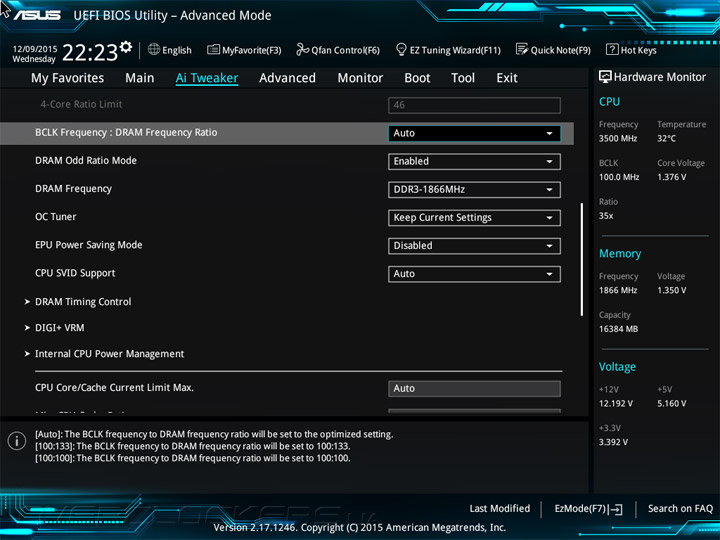Open the My Favorites tab

click(x=68, y=78)
